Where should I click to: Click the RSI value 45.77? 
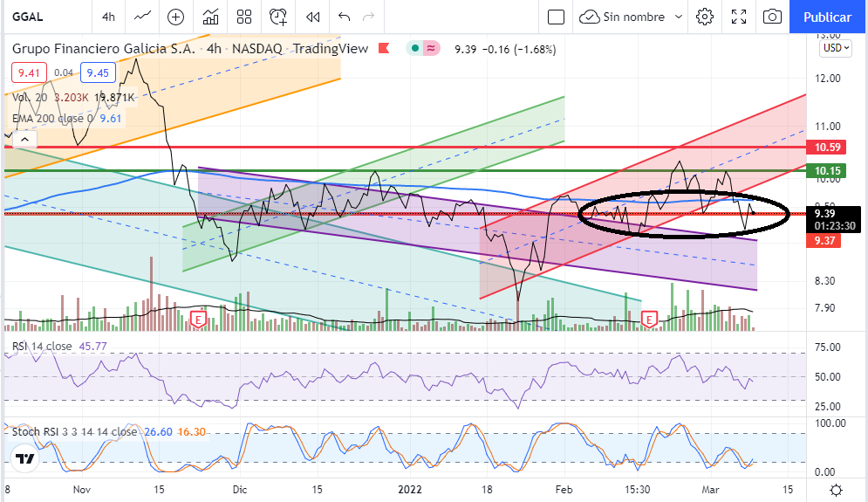93,347
